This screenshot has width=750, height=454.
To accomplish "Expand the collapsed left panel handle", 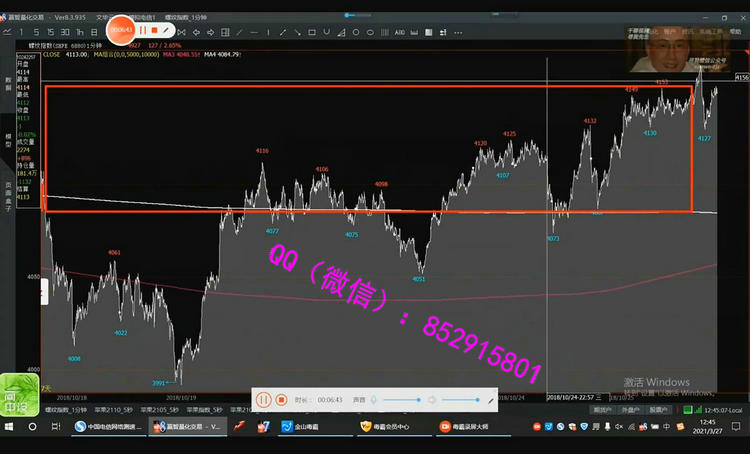I will coord(43,291).
